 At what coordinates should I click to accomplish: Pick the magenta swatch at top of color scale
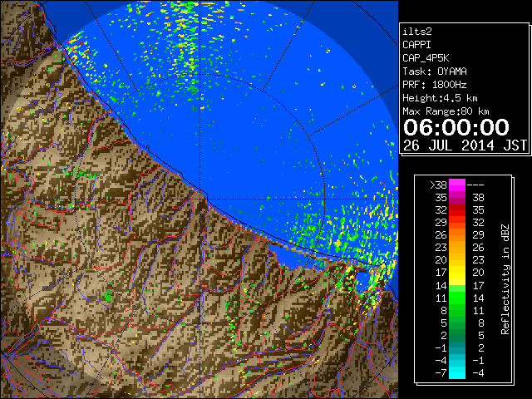click(x=457, y=185)
